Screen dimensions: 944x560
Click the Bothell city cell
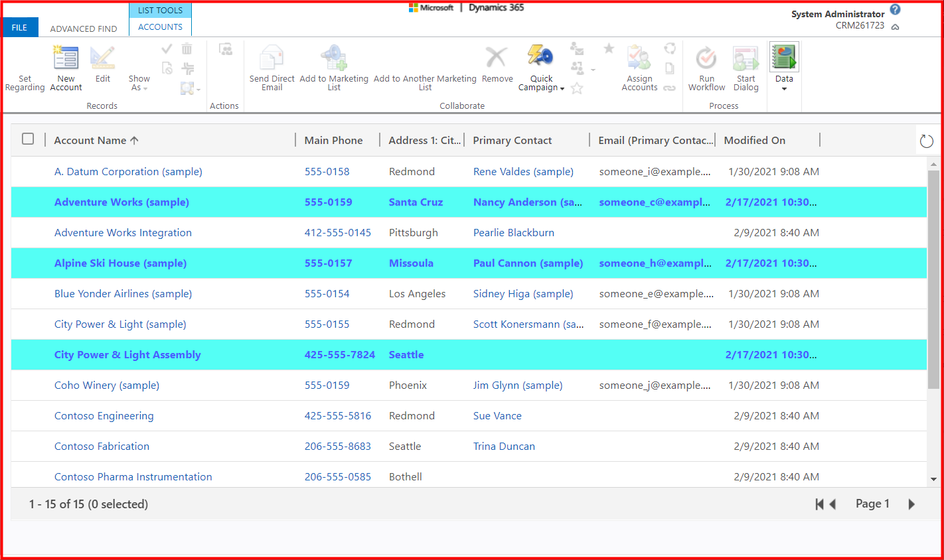pos(405,476)
